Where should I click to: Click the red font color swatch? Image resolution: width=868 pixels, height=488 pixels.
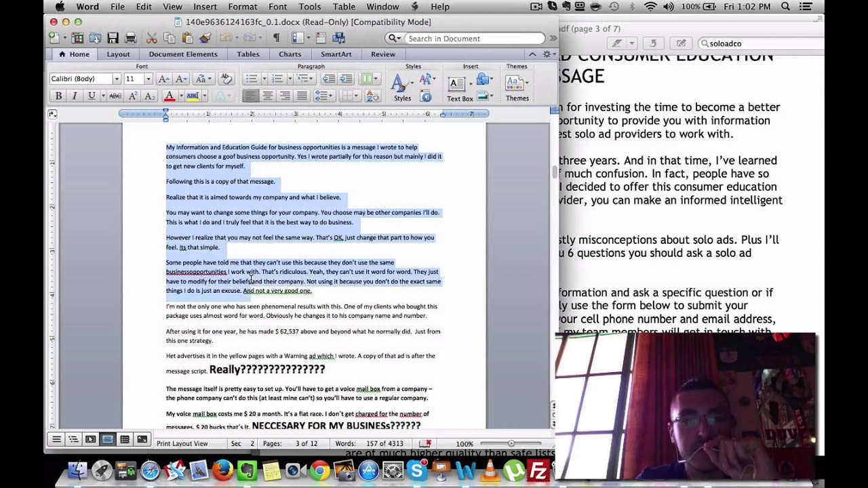(x=169, y=96)
